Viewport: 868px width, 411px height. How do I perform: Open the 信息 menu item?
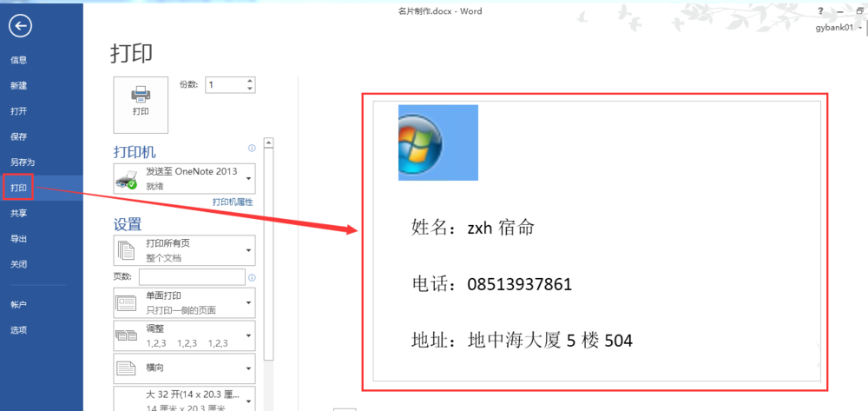coord(19,60)
